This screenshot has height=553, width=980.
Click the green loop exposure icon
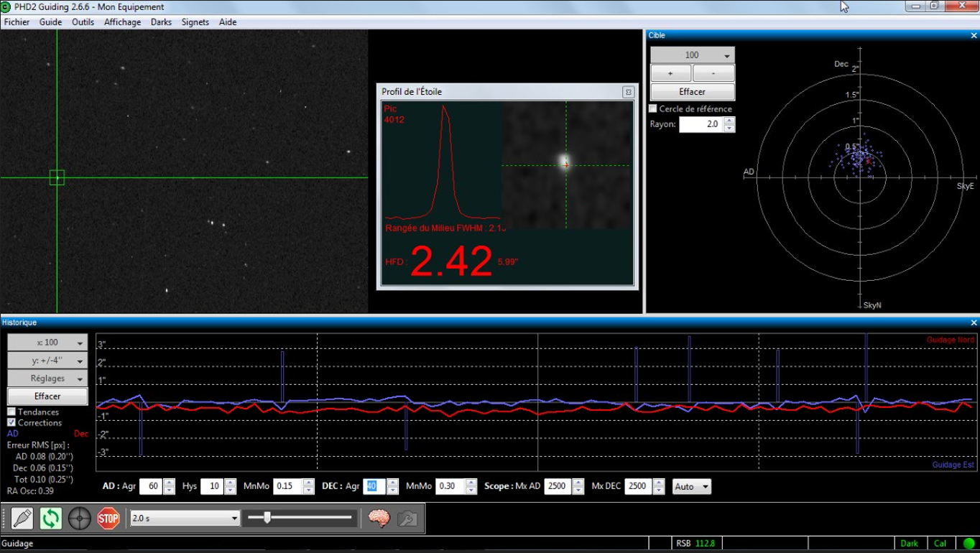click(x=51, y=518)
